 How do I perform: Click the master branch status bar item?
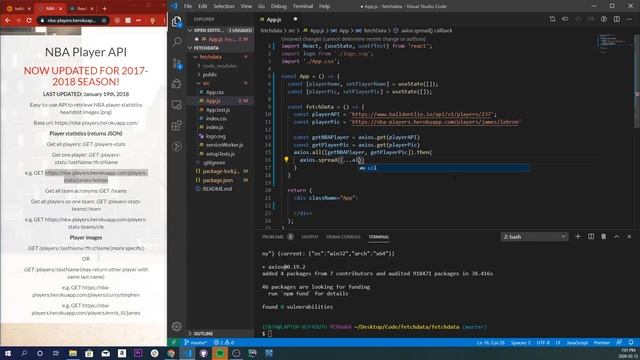coord(196,342)
